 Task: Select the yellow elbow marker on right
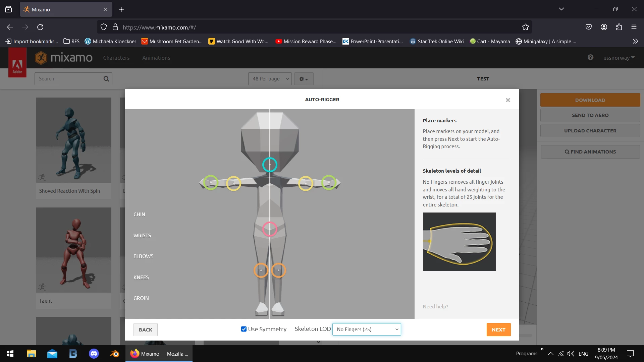306,183
